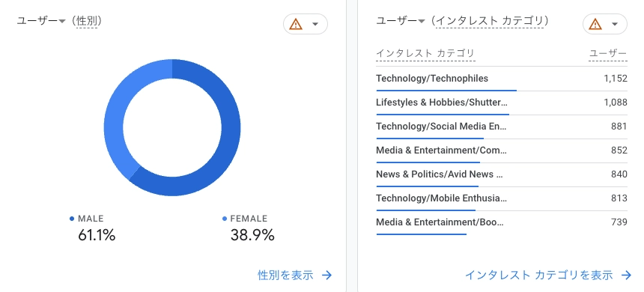The width and height of the screenshot is (644, 292).
Task: Click arrow icon beside インタレスト カテゴリを表示
Action: pos(626,276)
